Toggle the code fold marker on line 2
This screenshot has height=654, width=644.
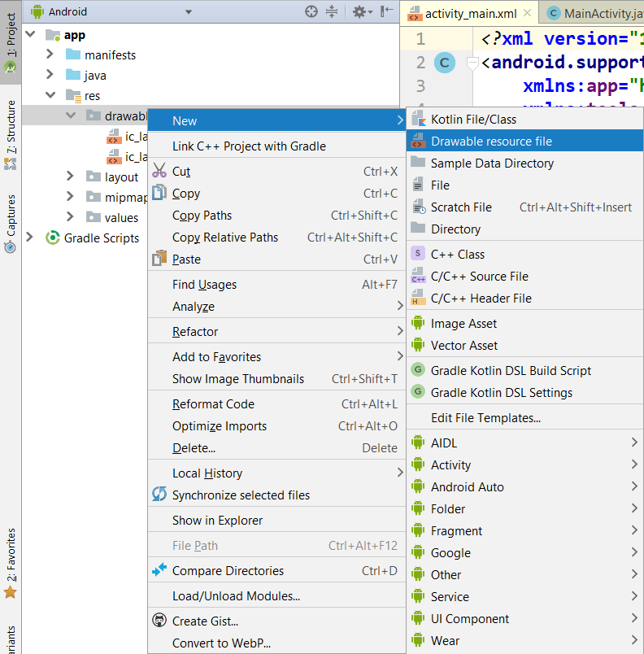(472, 63)
